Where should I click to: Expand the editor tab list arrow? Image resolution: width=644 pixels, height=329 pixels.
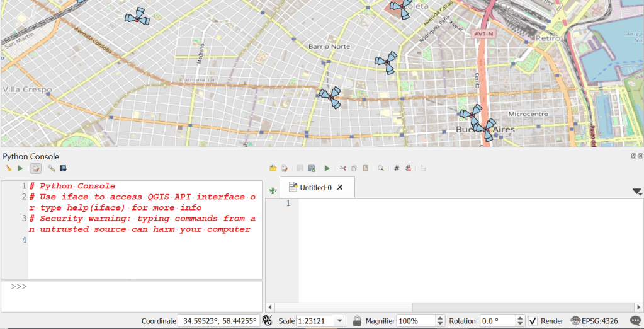coord(636,192)
